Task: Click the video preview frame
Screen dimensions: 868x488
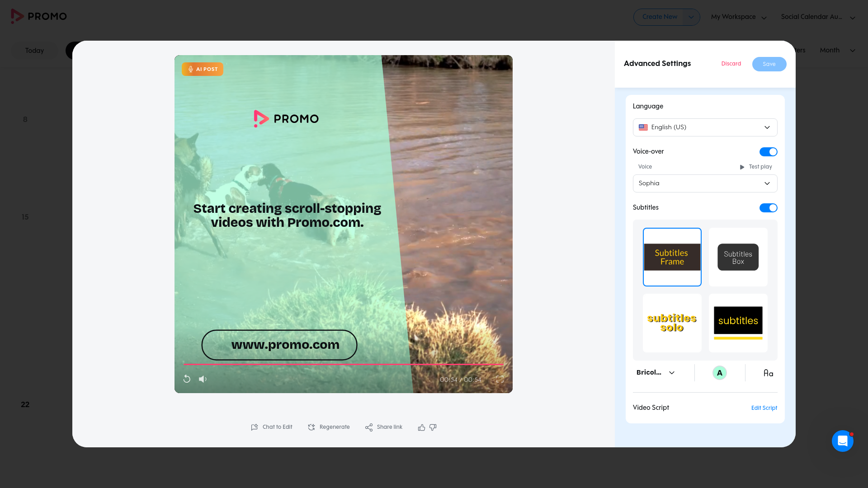Action: (344, 224)
